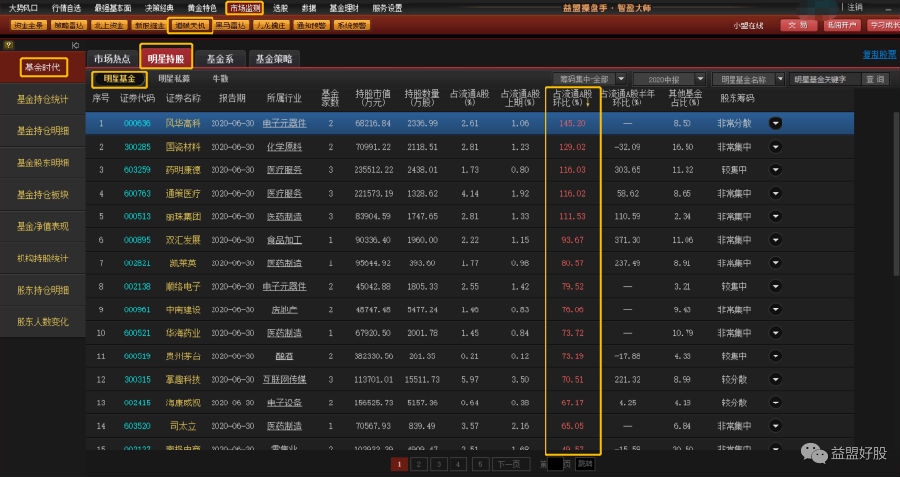
Task: Select 基金持仓统计 in the left sidebar
Action: tap(43, 99)
